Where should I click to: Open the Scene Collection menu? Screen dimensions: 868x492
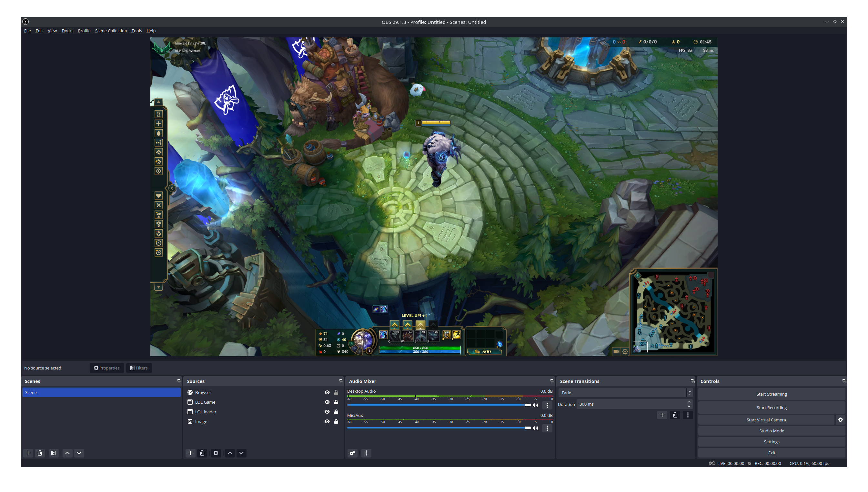click(x=111, y=31)
